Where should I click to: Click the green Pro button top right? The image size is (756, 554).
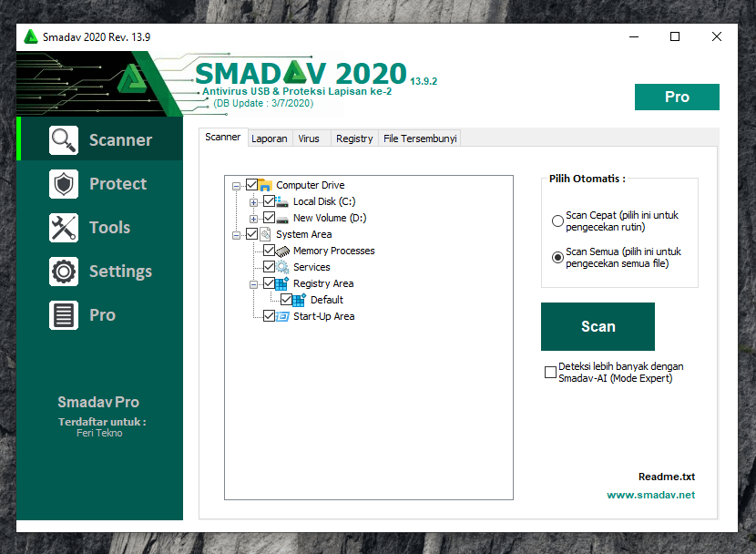pyautogui.click(x=677, y=97)
